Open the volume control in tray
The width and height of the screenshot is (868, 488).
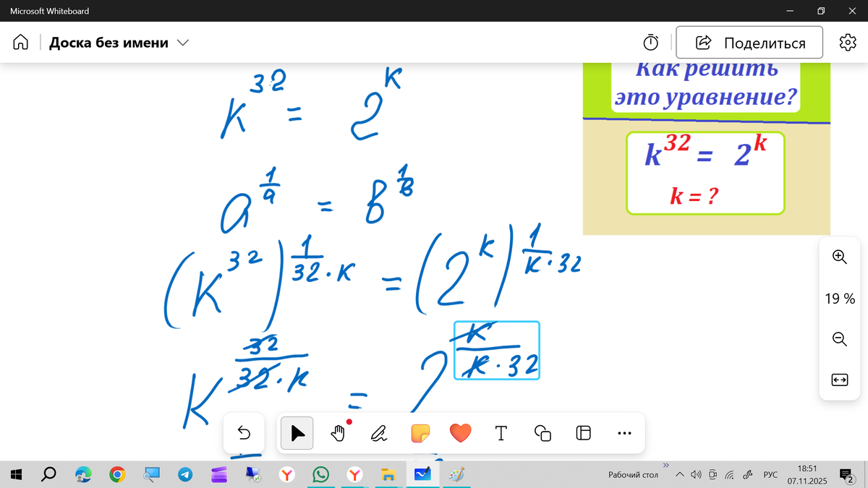696,475
